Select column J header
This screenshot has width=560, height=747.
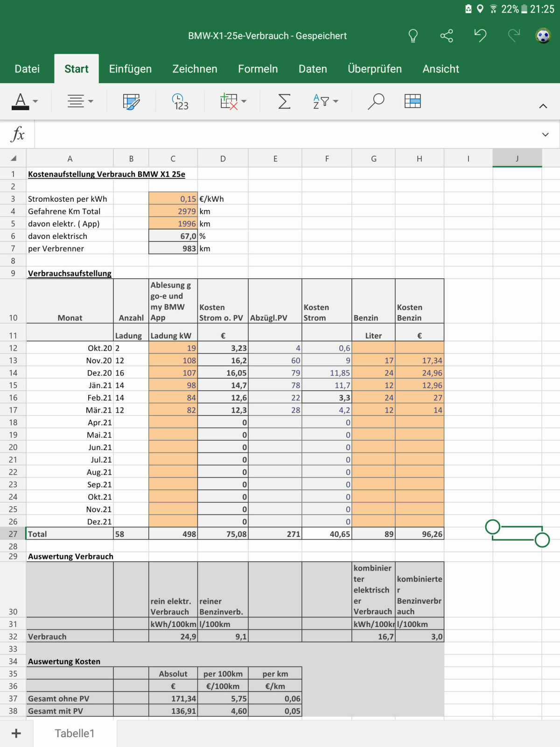pyautogui.click(x=517, y=158)
